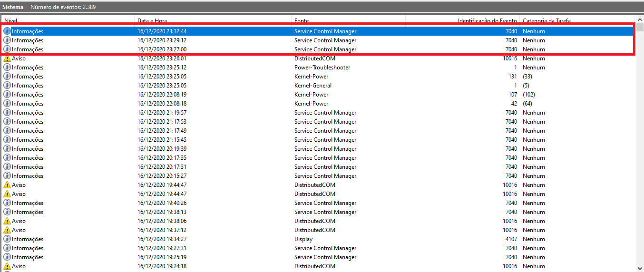644x272 pixels.
Task: Select task category (64) cell
Action: [x=527, y=104]
